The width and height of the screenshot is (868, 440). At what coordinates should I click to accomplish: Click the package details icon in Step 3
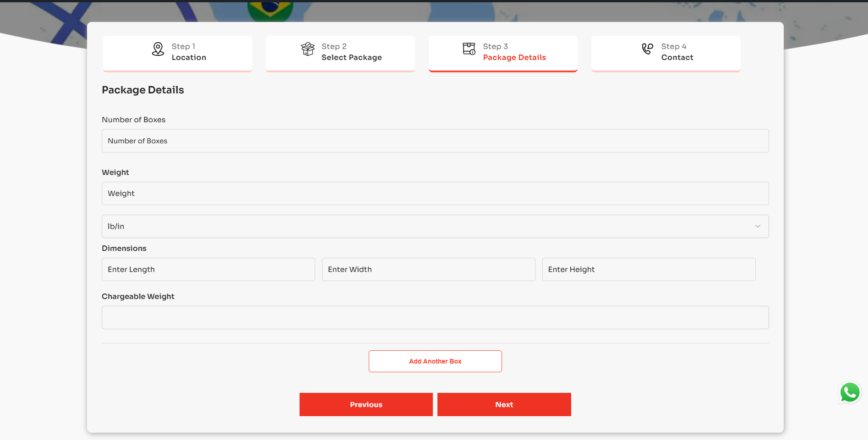coord(469,49)
